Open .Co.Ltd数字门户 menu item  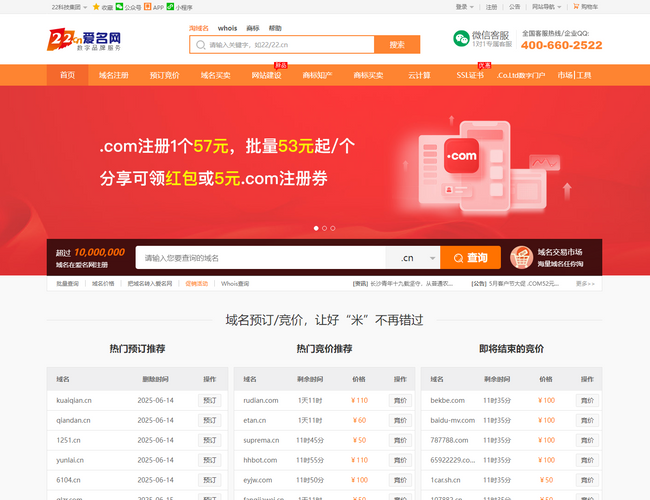tap(521, 75)
